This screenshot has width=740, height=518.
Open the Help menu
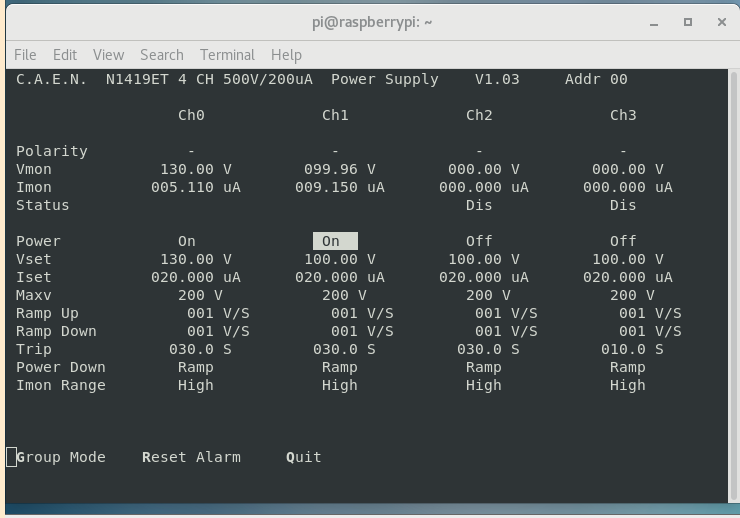coord(286,55)
